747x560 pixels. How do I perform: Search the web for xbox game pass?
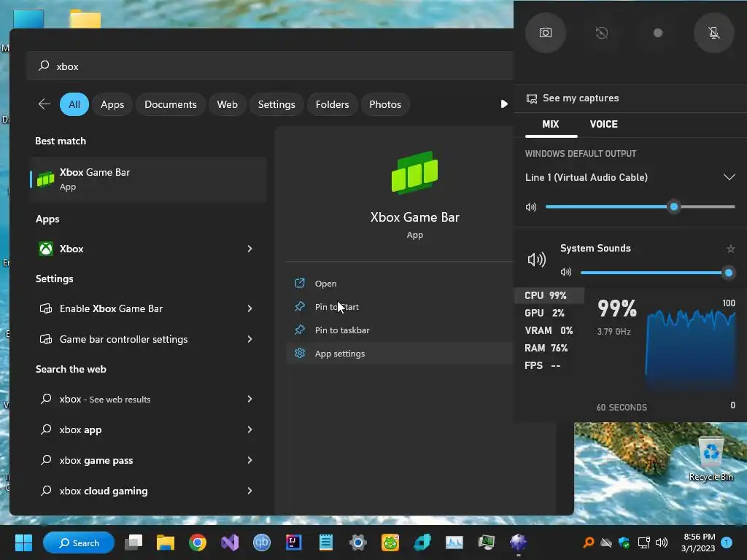pyautogui.click(x=96, y=461)
